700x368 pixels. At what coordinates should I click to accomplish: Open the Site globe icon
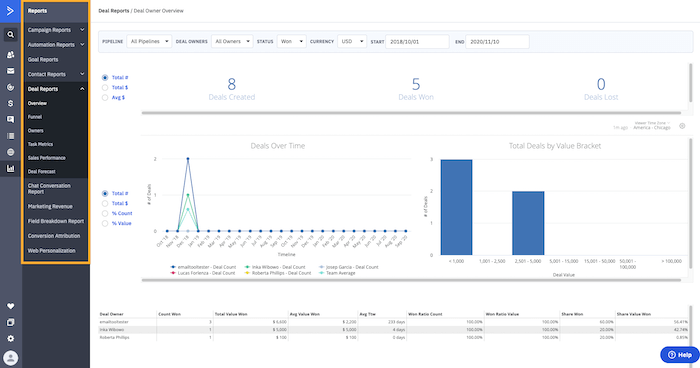pos(11,152)
